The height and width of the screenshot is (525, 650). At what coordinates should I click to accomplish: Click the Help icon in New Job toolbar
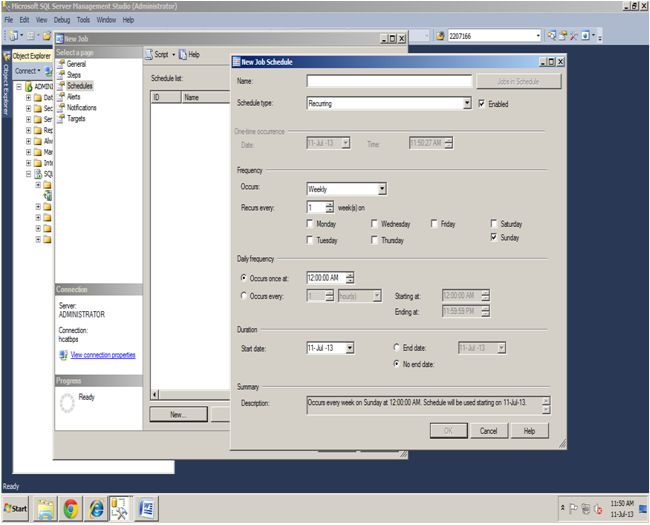tap(183, 54)
